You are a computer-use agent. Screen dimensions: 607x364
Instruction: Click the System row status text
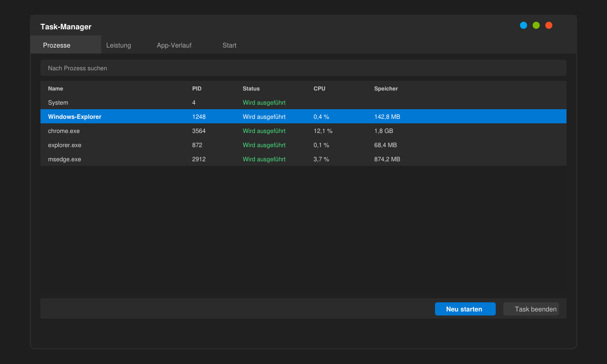[264, 102]
